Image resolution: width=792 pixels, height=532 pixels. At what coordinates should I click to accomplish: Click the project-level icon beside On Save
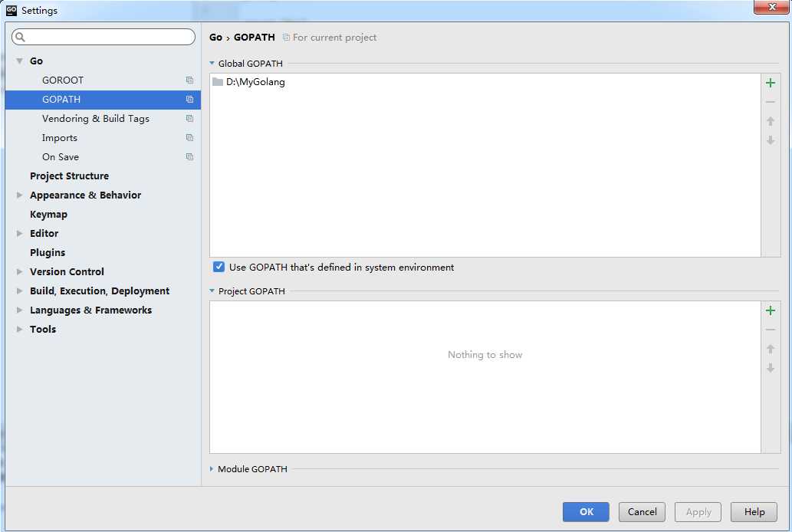tap(189, 156)
